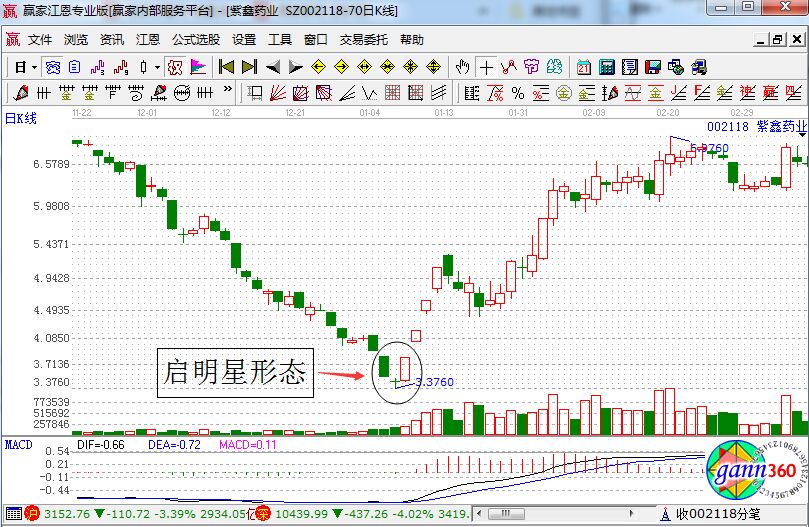The width and height of the screenshot is (809, 527).
Task: Expand the candlestick chart type dropdown
Action: click(157, 67)
